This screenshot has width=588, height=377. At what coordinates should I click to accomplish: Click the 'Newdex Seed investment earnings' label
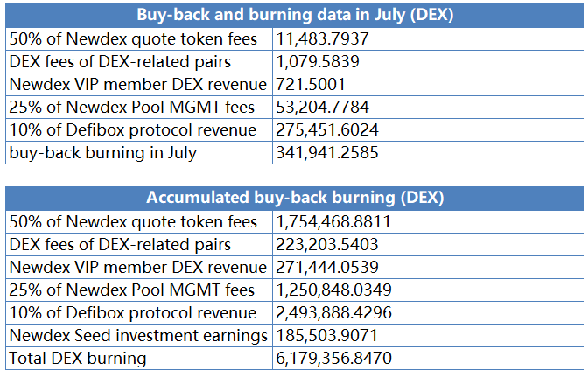(x=138, y=336)
